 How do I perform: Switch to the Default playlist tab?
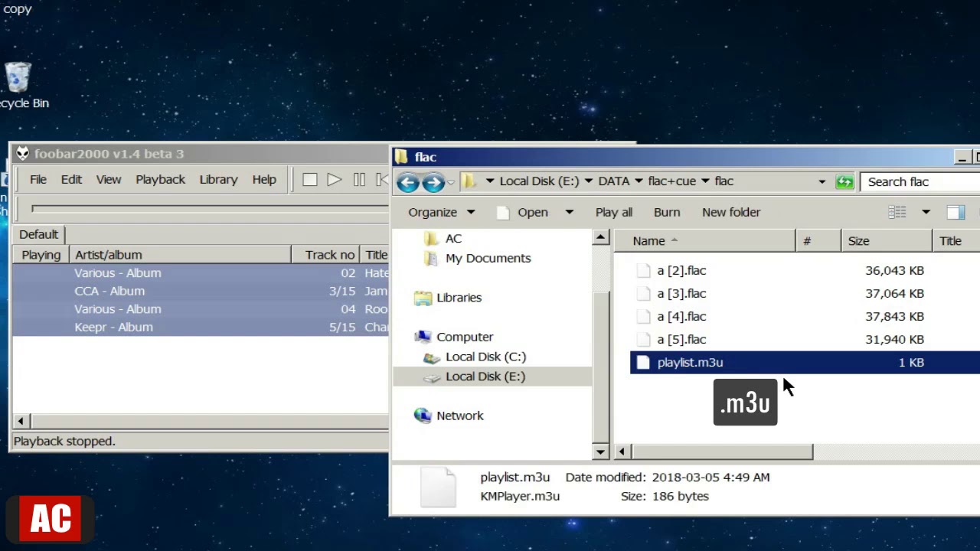(39, 235)
